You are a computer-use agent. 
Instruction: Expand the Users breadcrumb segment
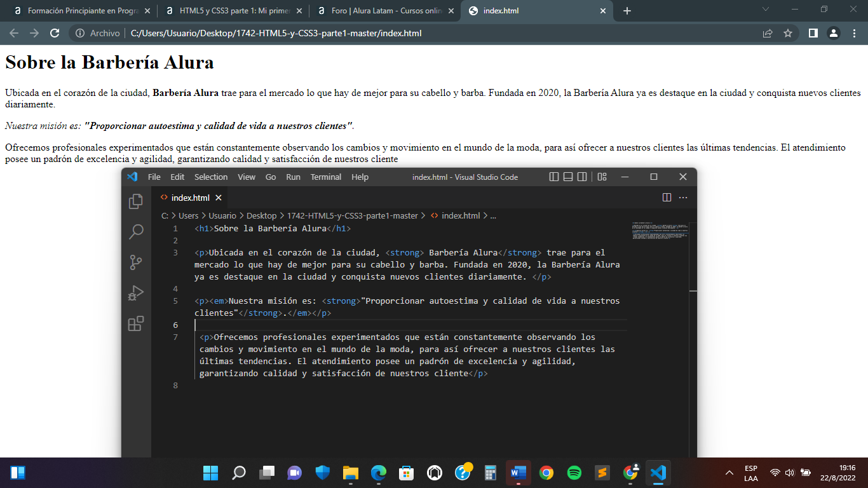188,215
